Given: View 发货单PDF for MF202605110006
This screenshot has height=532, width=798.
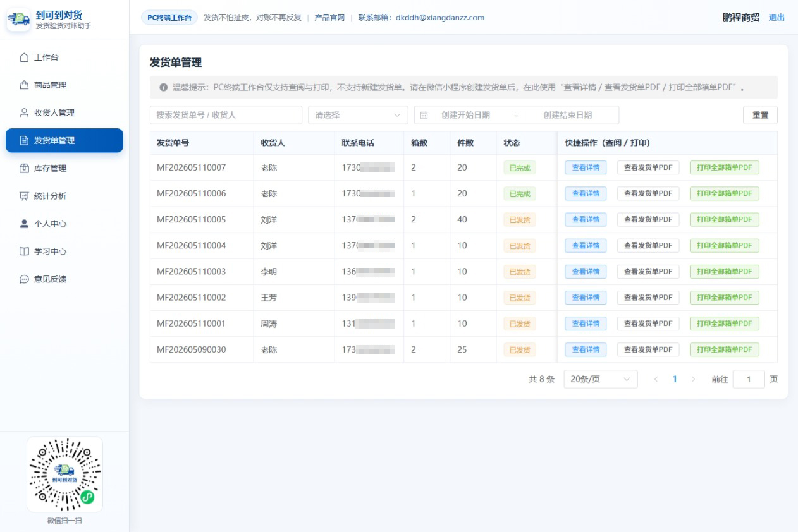Looking at the screenshot, I should [x=648, y=193].
